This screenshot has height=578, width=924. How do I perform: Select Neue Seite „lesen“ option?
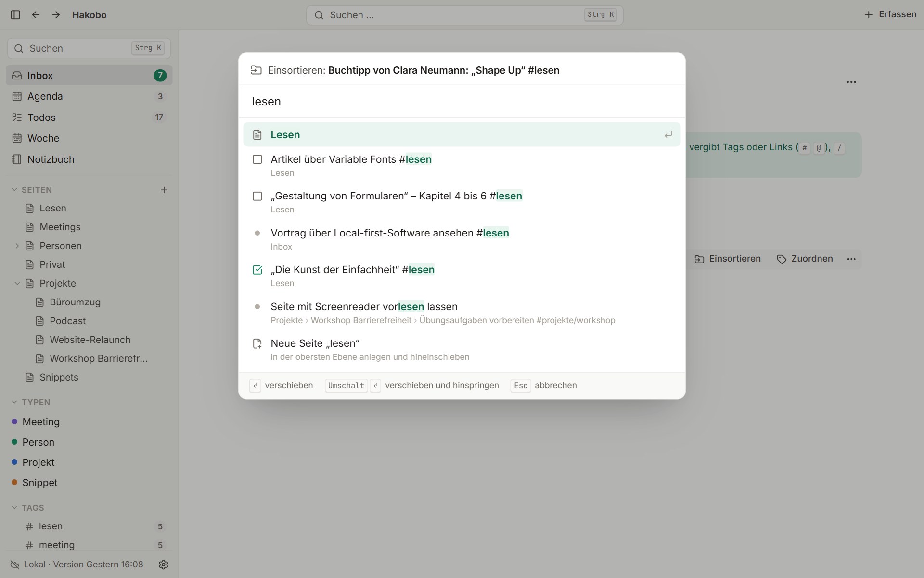(x=462, y=350)
